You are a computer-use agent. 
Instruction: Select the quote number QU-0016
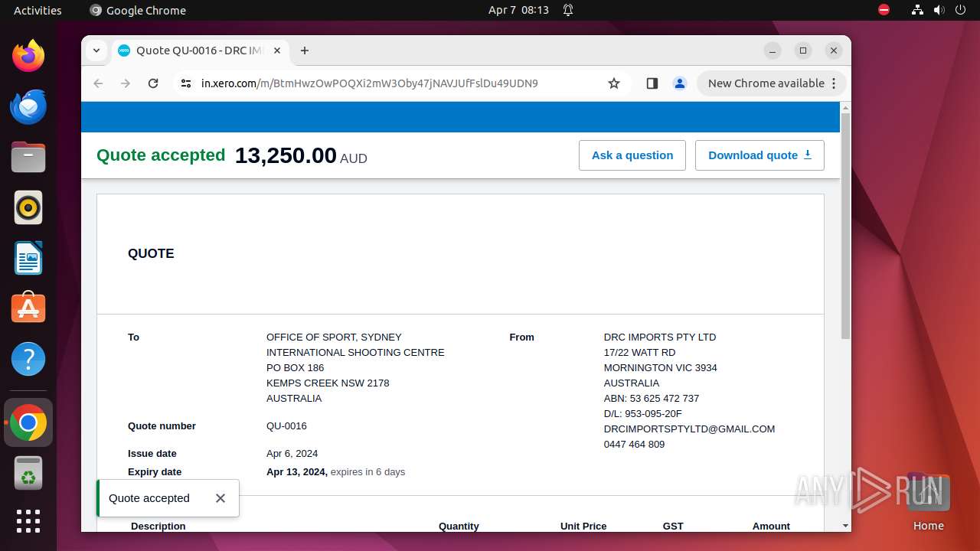[286, 426]
